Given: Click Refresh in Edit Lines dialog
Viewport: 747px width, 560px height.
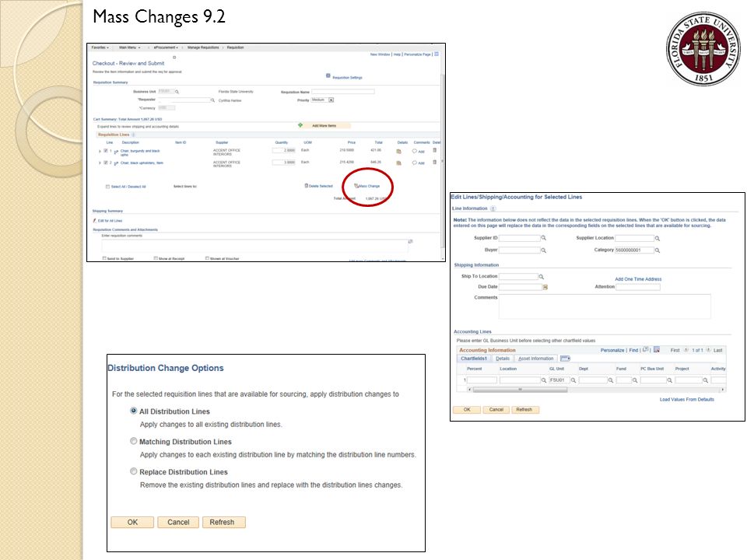Looking at the screenshot, I should [x=524, y=410].
